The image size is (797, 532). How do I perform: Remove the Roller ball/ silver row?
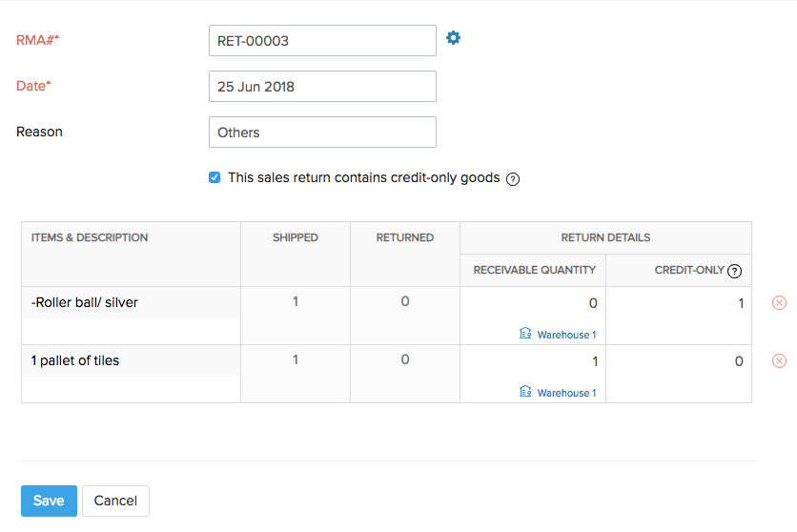coord(779,303)
